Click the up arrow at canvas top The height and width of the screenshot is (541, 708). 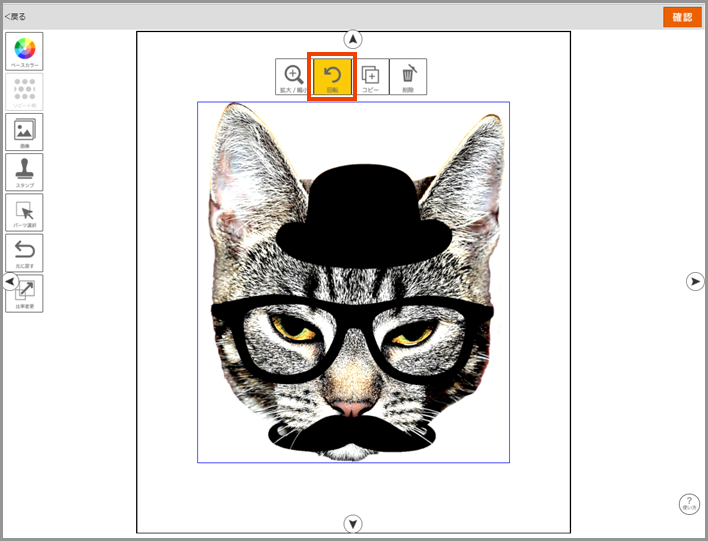(353, 39)
